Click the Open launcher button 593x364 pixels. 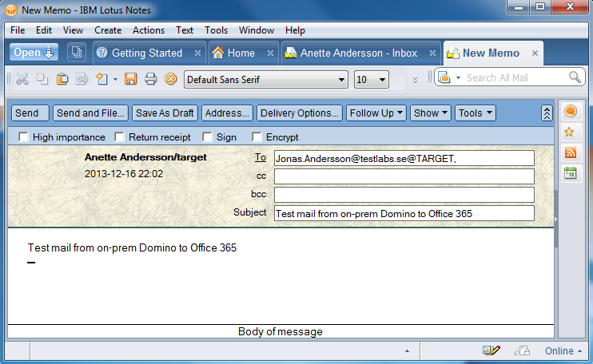[34, 52]
